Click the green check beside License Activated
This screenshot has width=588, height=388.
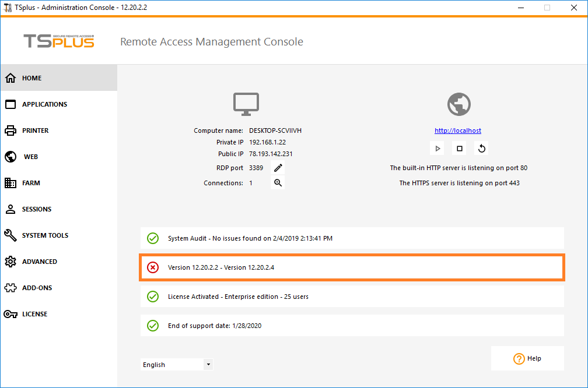[x=153, y=297]
